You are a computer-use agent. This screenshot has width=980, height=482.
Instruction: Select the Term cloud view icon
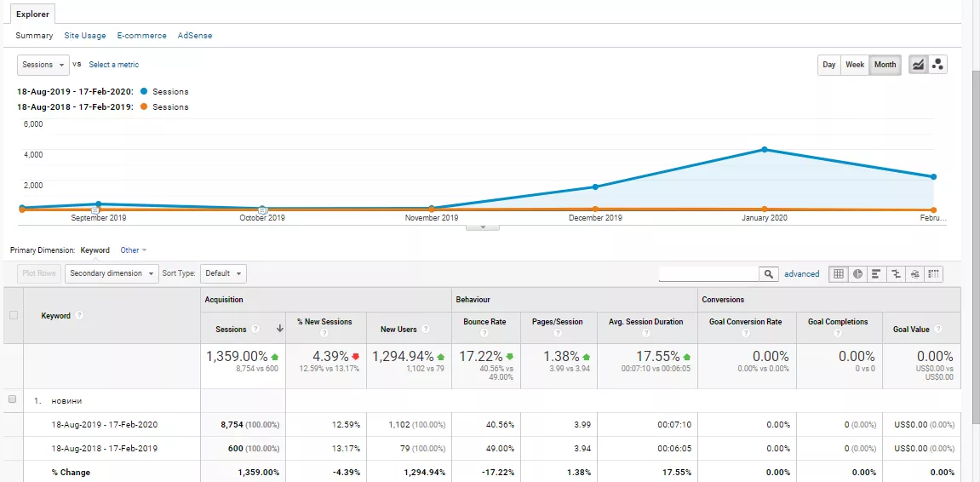(x=914, y=273)
